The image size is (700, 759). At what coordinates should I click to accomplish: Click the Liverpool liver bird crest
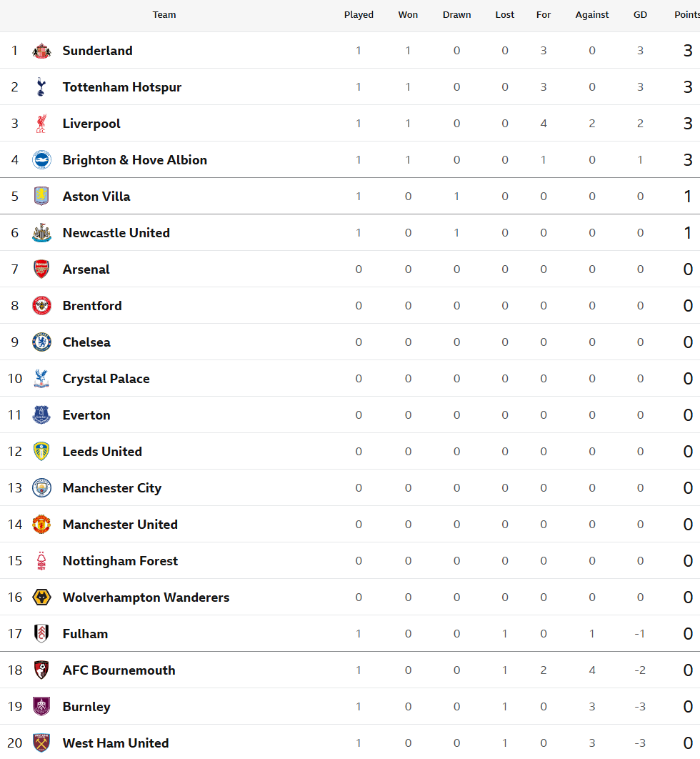tap(41, 124)
